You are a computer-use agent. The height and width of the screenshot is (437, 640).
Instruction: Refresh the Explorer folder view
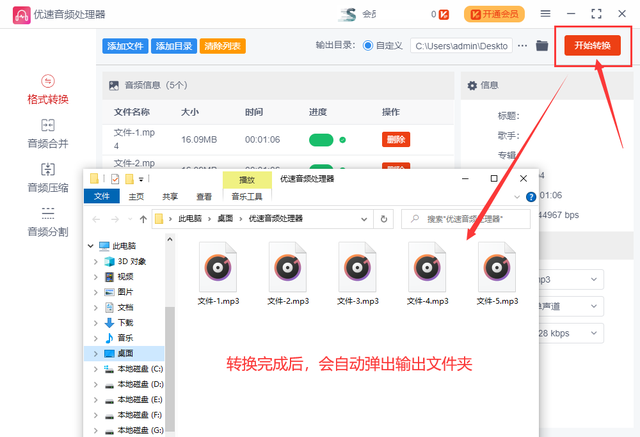[x=384, y=219]
